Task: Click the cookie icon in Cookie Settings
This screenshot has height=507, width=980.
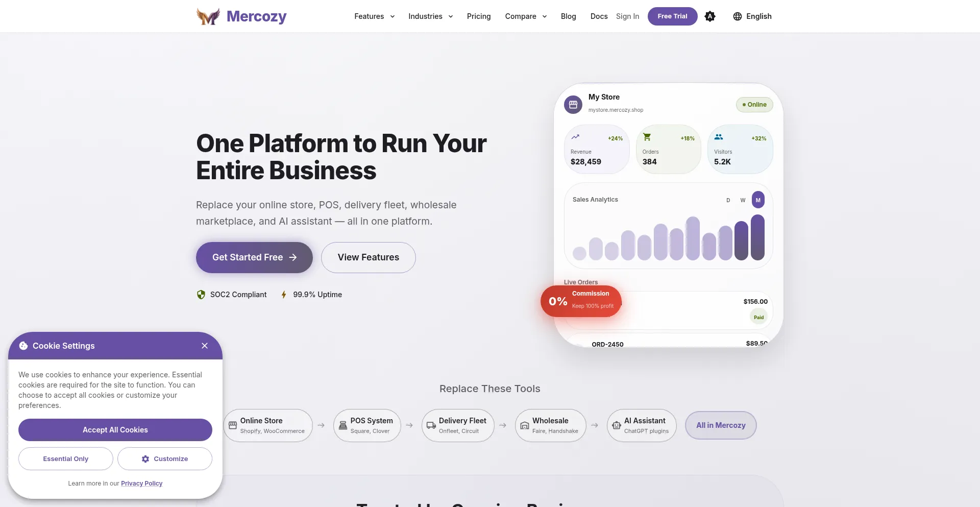Action: click(23, 346)
